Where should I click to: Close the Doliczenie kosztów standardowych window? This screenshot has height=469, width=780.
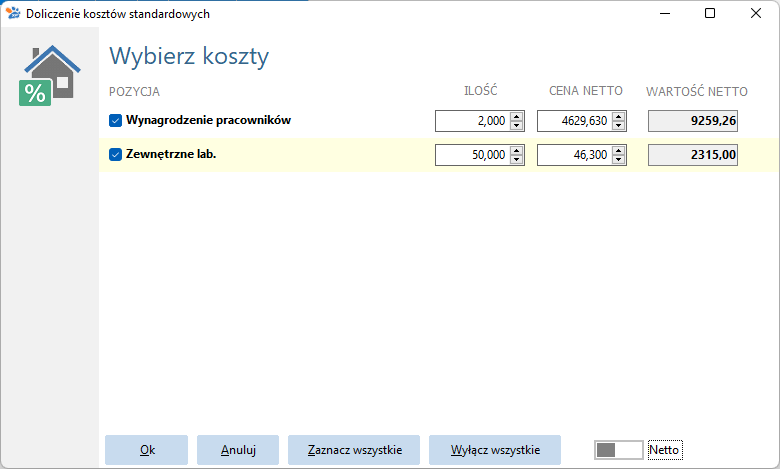pyautogui.click(x=756, y=13)
